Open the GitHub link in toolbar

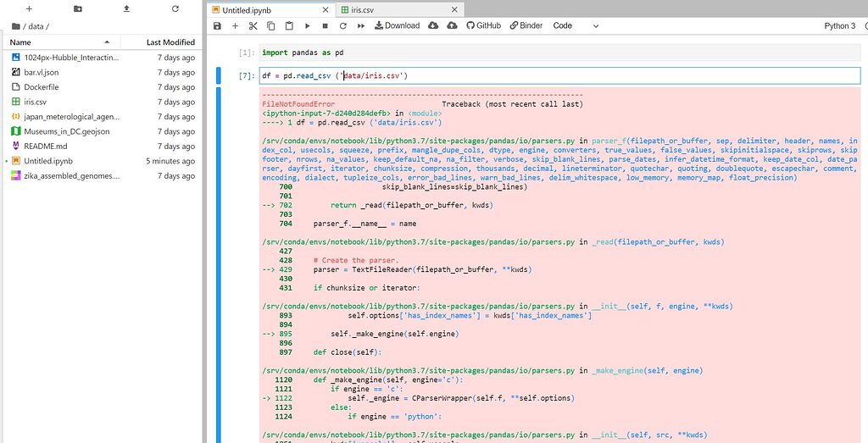point(482,26)
